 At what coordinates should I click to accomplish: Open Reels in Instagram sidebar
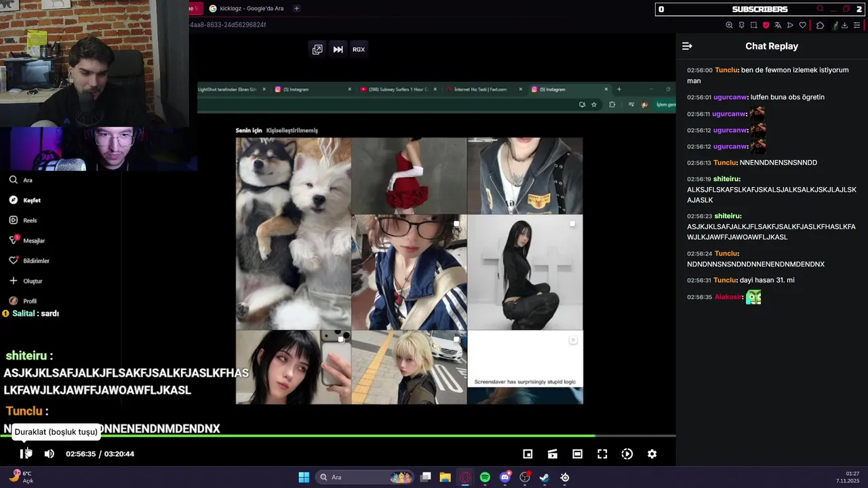(22, 220)
